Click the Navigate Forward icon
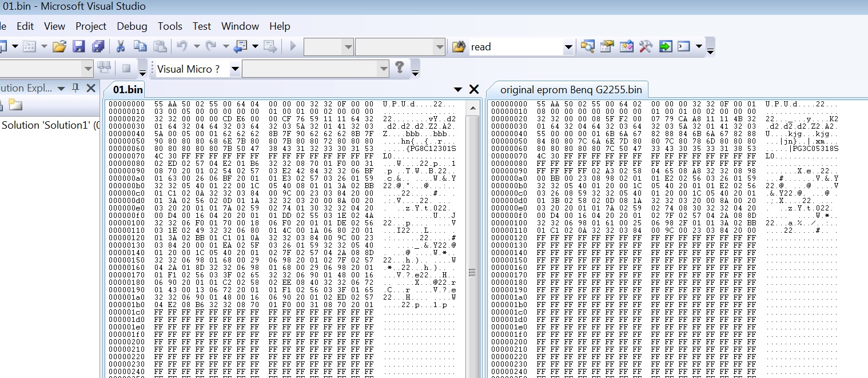Image resolution: width=868 pixels, height=378 pixels. tap(270, 46)
